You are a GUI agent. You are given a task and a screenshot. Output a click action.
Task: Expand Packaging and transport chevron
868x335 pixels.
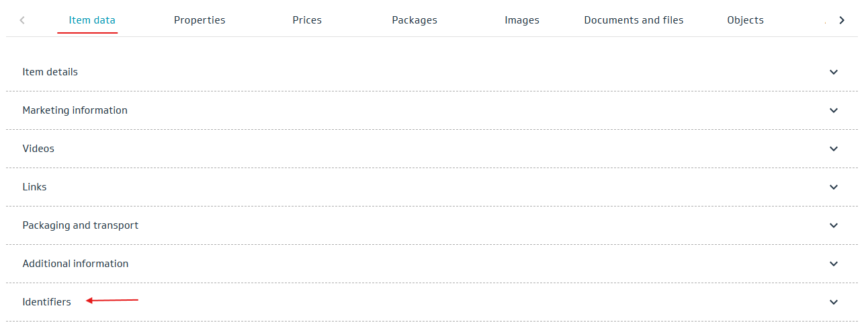click(x=834, y=225)
